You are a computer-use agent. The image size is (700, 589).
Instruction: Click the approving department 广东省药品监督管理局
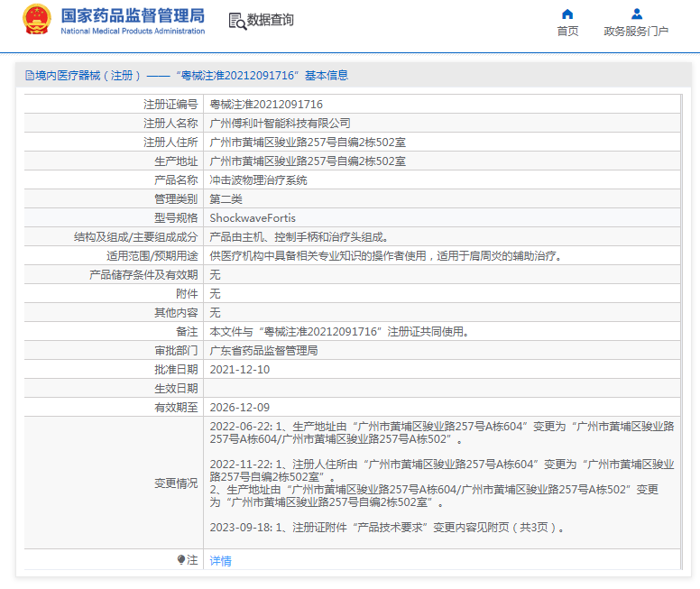pos(263,351)
